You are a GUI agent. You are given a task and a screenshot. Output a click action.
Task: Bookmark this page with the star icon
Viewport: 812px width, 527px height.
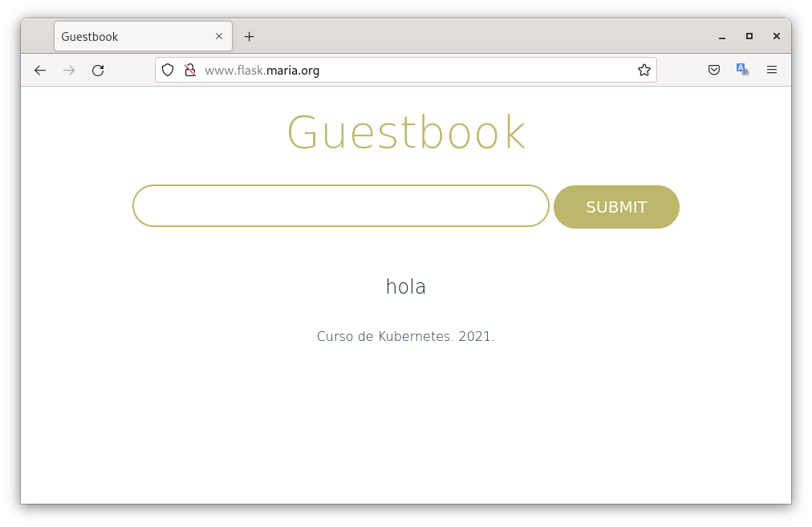tap(644, 71)
